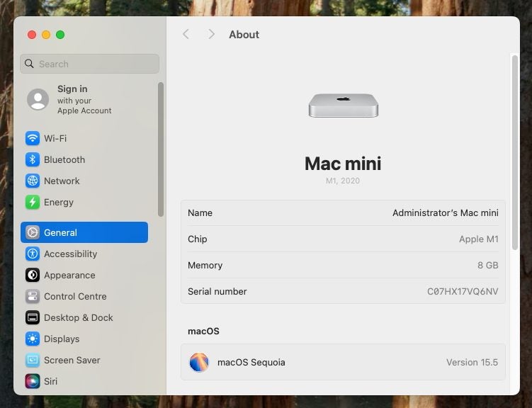The height and width of the screenshot is (408, 532).
Task: Click the Chip row label
Action: [x=197, y=239]
